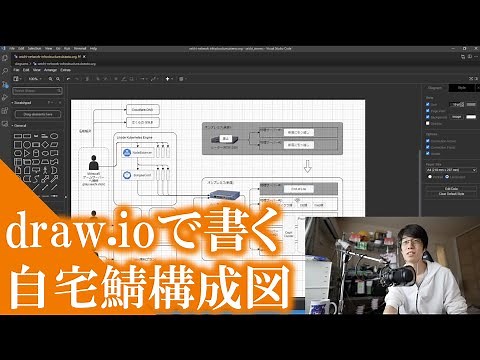
Task: Click the grid color swatch
Action: [471, 104]
